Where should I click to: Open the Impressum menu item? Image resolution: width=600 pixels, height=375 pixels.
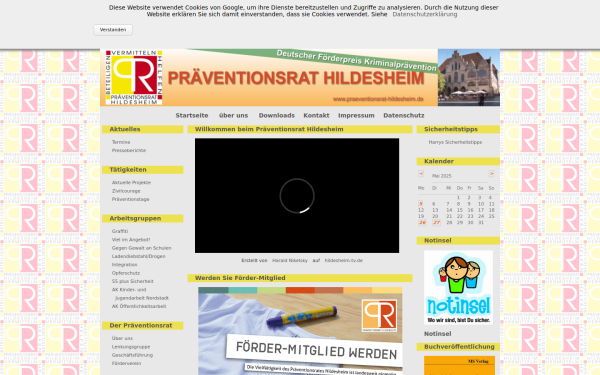tap(356, 115)
